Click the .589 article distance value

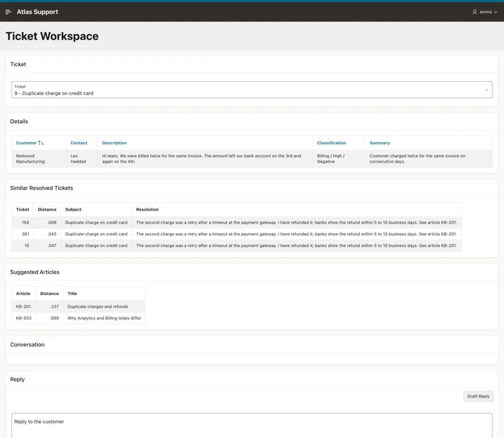pos(54,318)
